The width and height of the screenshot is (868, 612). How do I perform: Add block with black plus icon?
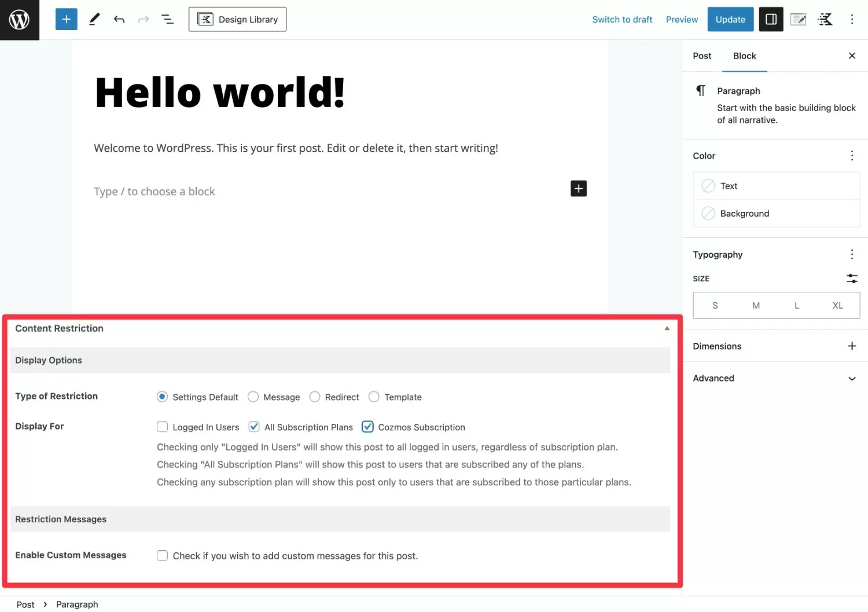(578, 189)
